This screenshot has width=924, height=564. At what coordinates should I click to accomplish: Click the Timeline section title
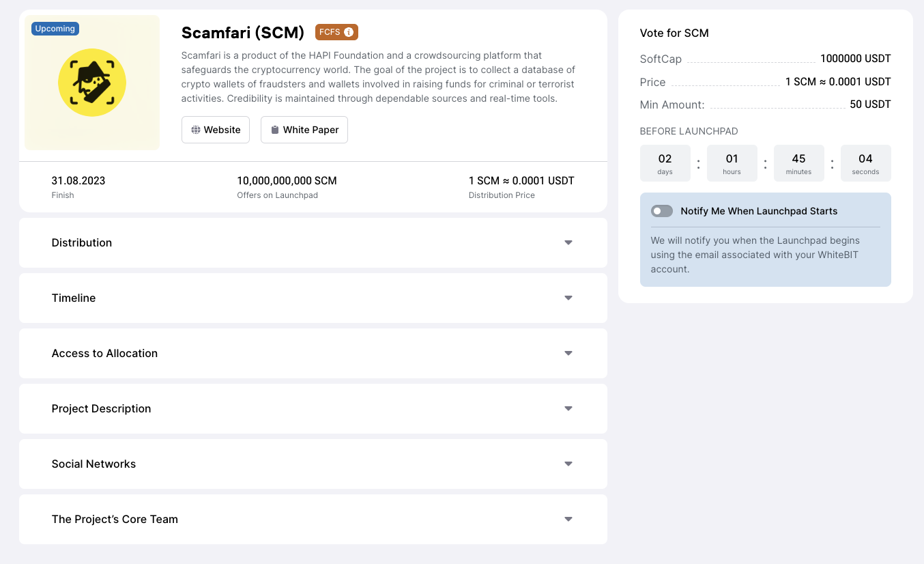click(74, 298)
